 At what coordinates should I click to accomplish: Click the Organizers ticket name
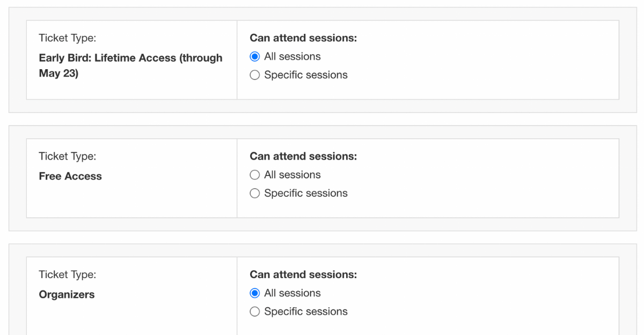(x=67, y=294)
